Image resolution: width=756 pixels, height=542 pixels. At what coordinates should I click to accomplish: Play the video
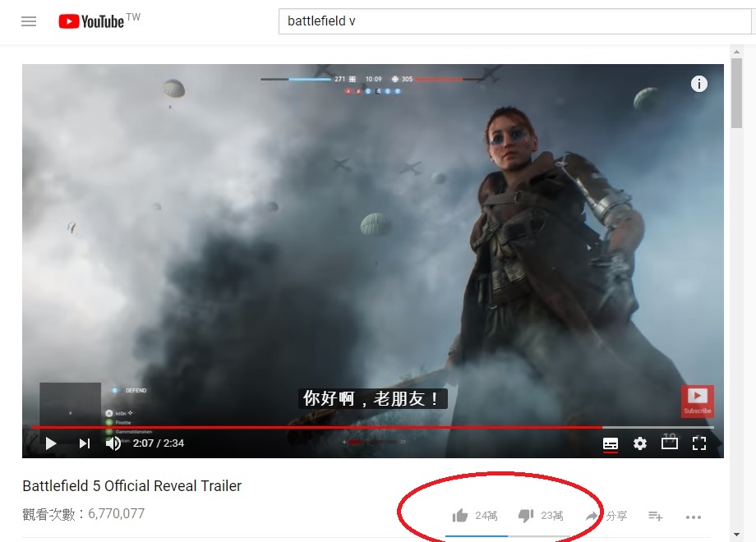point(51,443)
